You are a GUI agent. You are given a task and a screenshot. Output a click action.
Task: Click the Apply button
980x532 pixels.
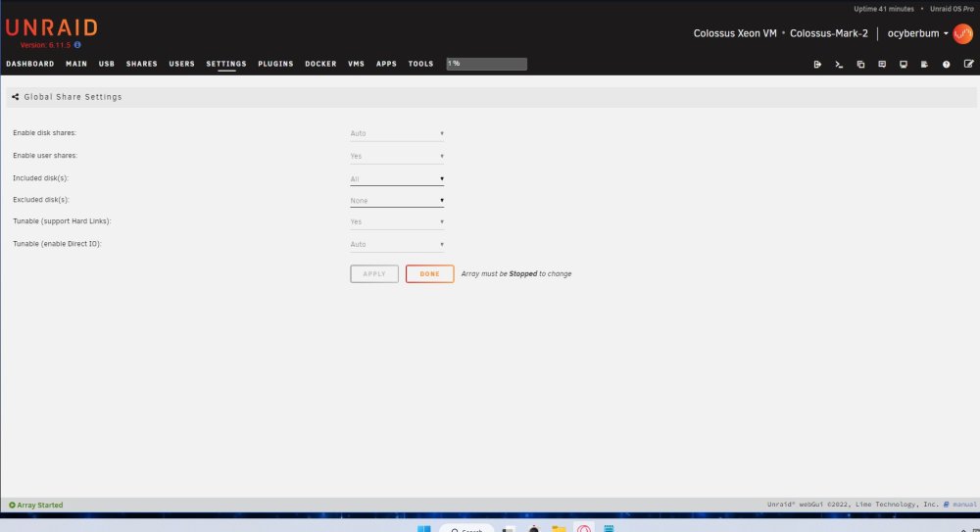click(374, 273)
